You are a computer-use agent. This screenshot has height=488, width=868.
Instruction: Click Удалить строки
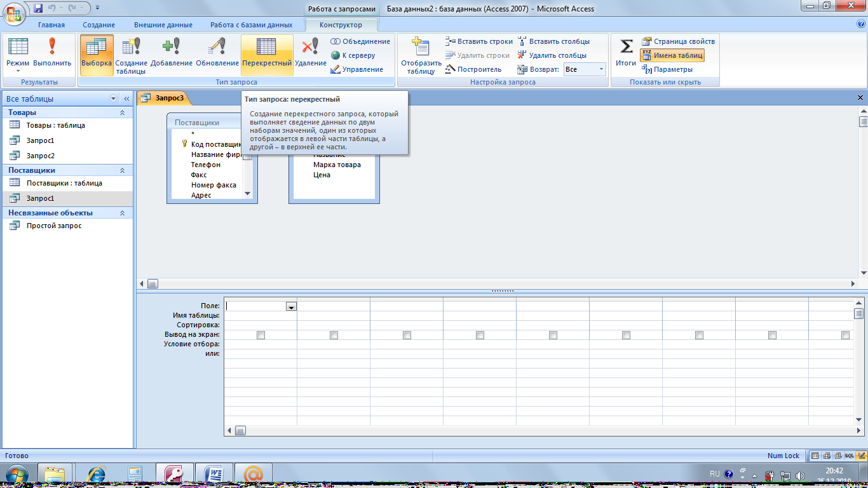pyautogui.click(x=478, y=55)
